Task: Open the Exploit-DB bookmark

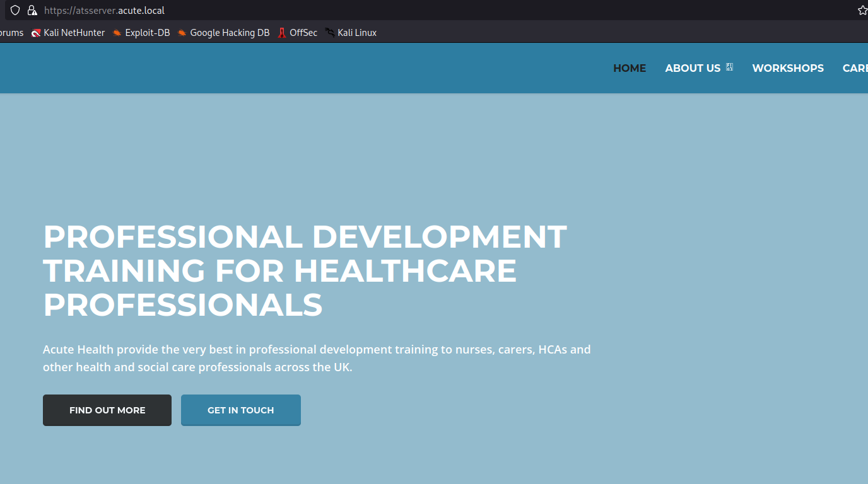Action: click(141, 33)
